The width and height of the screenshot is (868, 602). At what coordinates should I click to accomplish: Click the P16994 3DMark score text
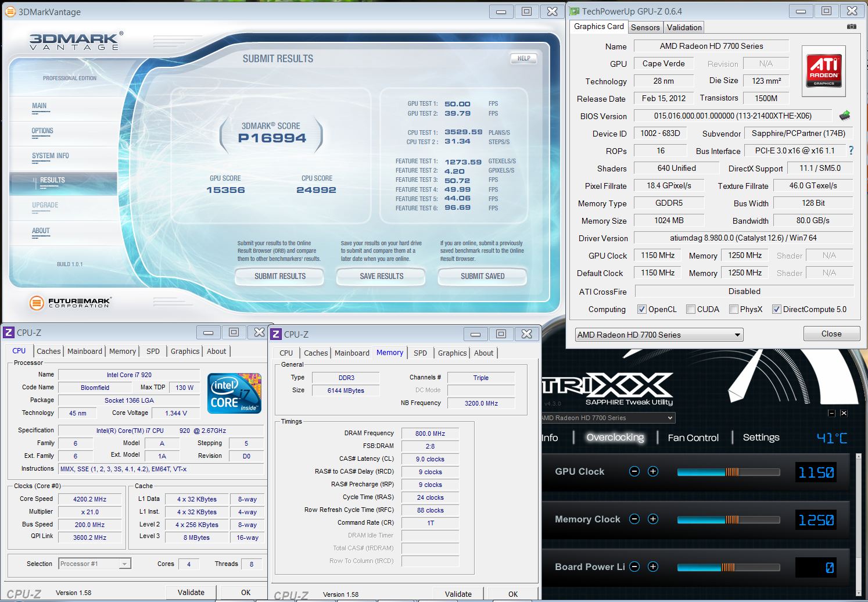272,138
